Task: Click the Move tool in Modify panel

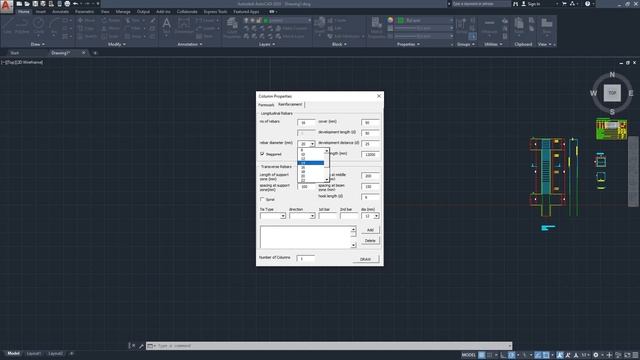Action: point(86,20)
